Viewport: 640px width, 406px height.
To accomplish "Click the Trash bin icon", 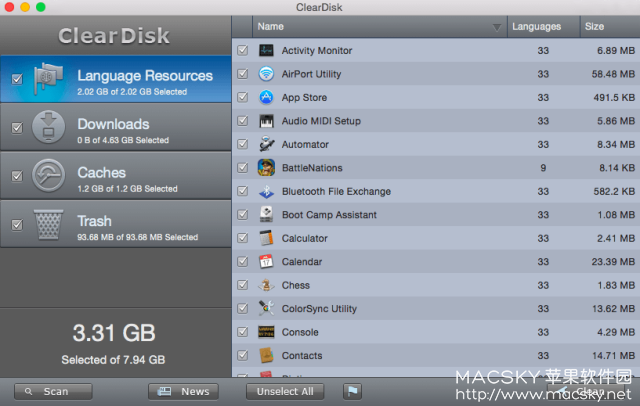I will coord(48,224).
